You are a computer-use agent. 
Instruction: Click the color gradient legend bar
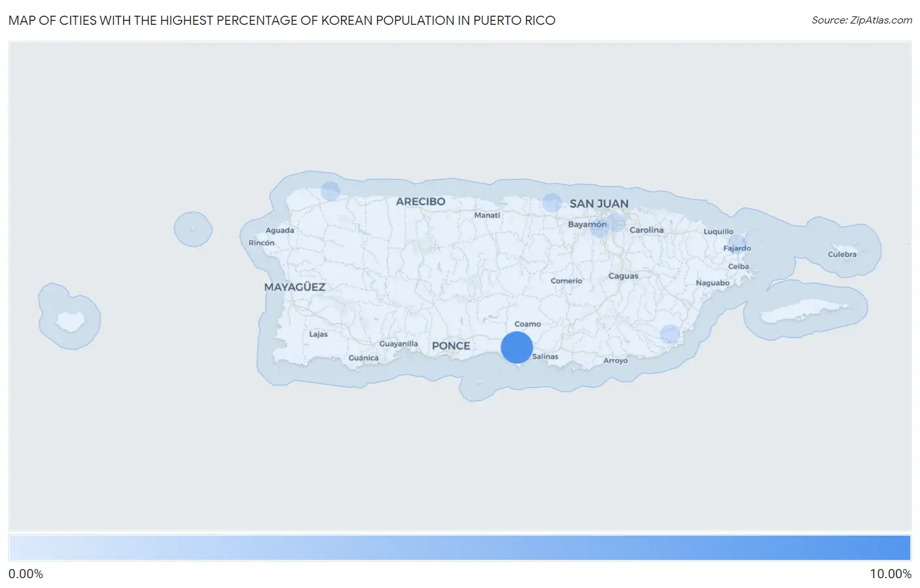point(460,548)
